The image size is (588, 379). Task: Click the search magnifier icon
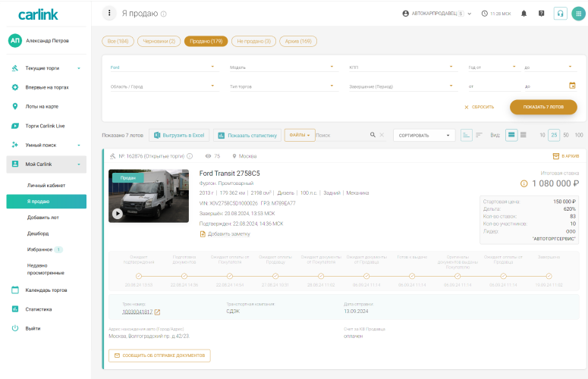coord(373,135)
